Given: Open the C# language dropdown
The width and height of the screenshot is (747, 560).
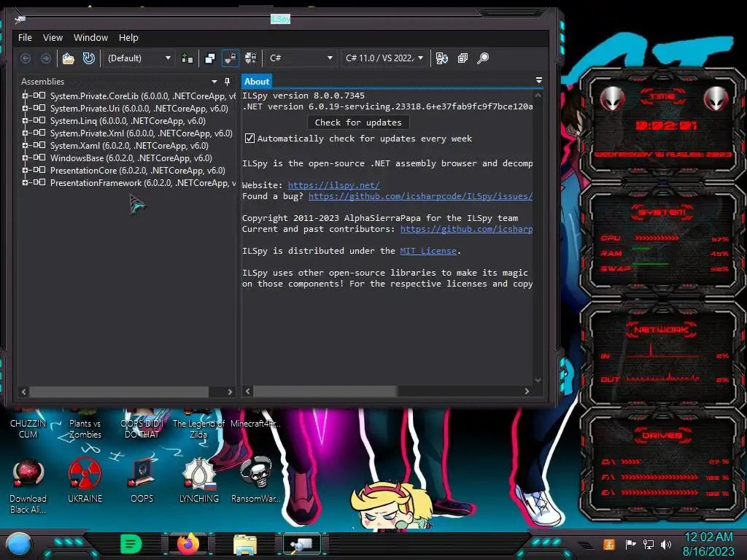Looking at the screenshot, I should click(x=300, y=58).
